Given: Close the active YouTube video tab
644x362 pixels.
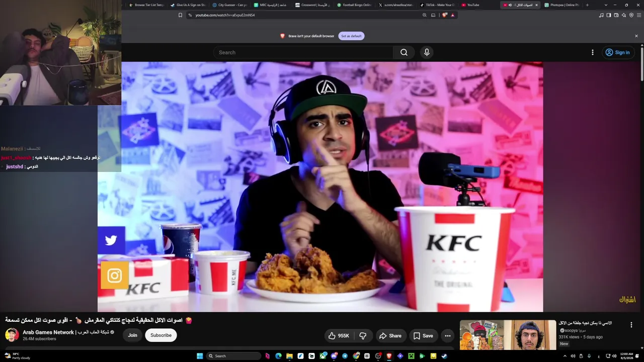Looking at the screenshot, I should pos(536,5).
